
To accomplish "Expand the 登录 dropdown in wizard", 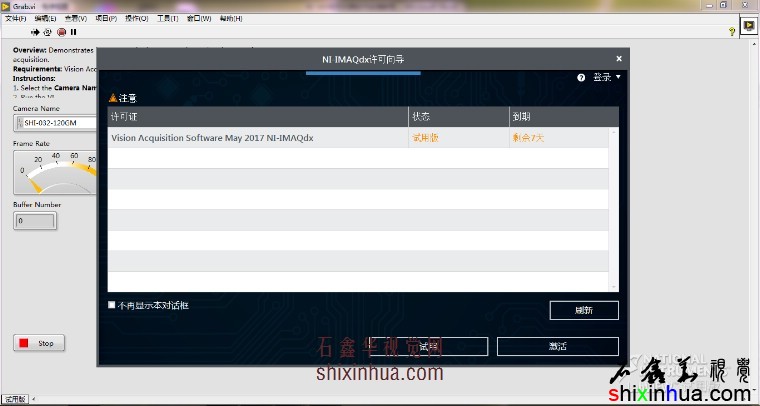I will (x=606, y=77).
